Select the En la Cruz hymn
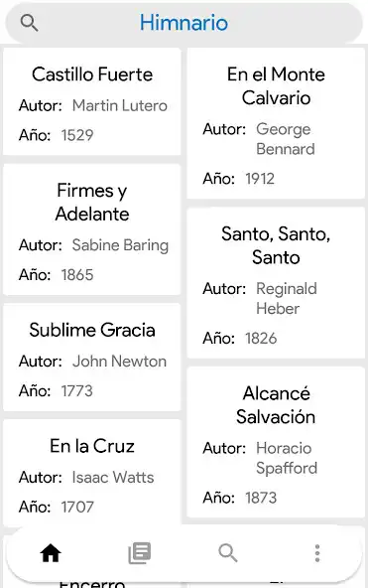Image resolution: width=368 pixels, height=588 pixels. (91, 473)
